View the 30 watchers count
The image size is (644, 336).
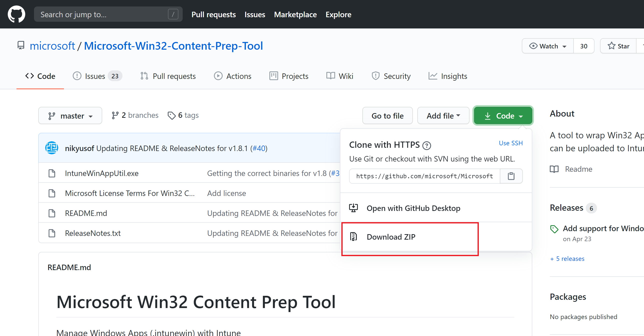584,46
